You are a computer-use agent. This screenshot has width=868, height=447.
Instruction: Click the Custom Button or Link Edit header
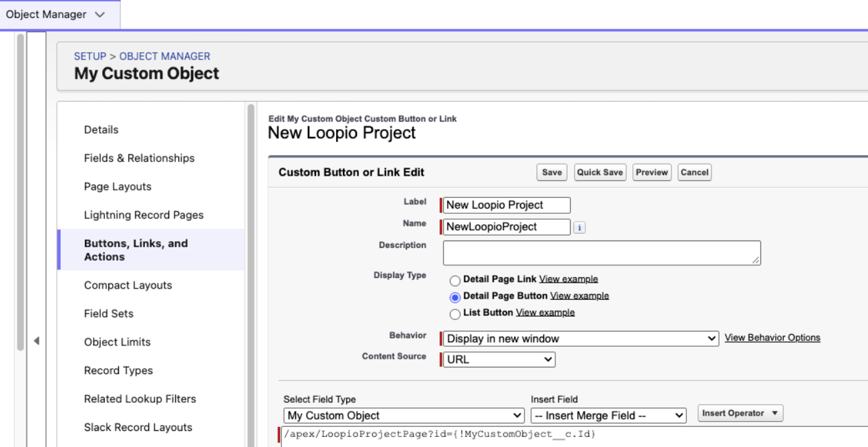(x=351, y=172)
